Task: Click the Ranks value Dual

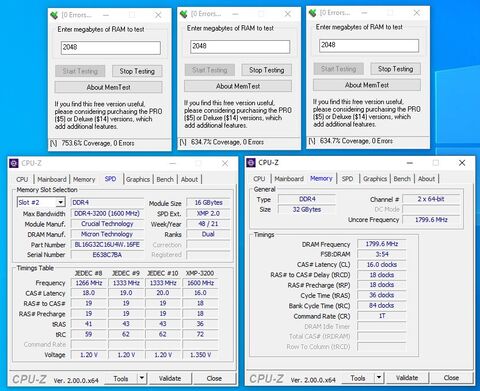Action: (208, 234)
